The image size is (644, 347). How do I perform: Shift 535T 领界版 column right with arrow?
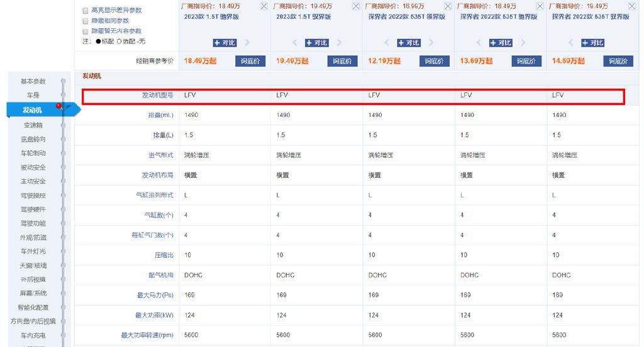coord(431,42)
